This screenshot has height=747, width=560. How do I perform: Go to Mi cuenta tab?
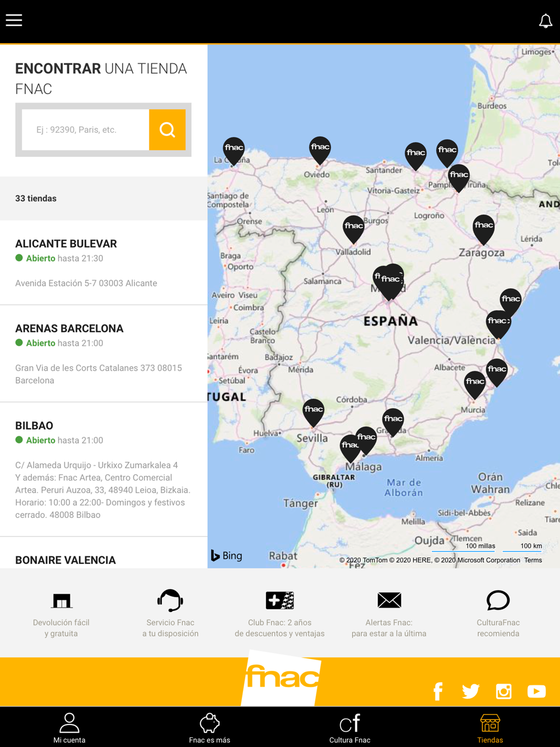[69, 728]
